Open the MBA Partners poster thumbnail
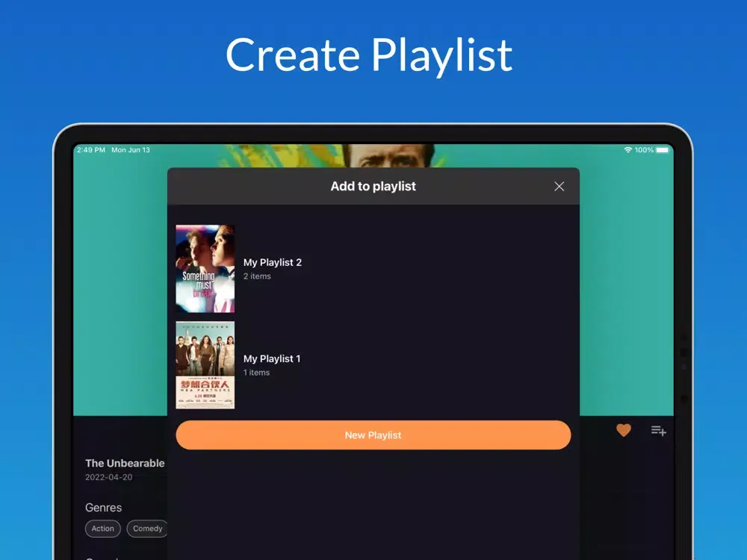 [x=205, y=365]
